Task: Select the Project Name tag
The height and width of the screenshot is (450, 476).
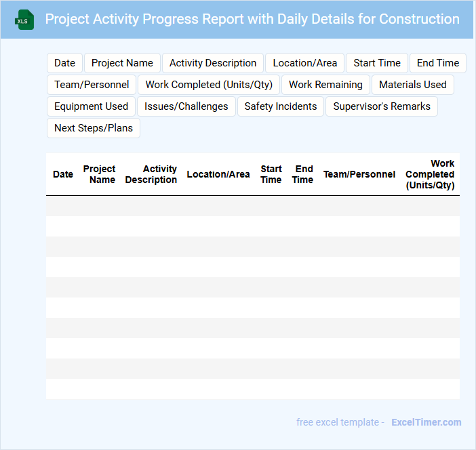Action: [x=122, y=63]
